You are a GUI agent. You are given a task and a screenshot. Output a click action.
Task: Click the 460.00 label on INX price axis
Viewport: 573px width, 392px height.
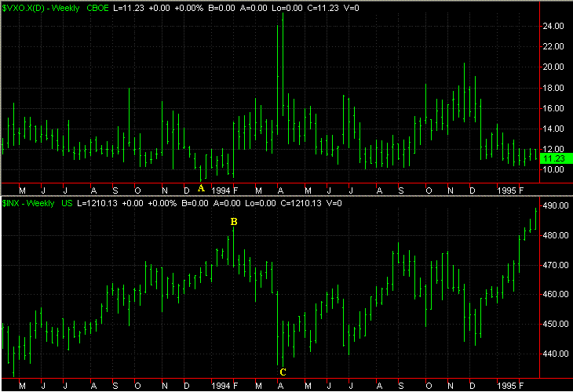coord(554,294)
